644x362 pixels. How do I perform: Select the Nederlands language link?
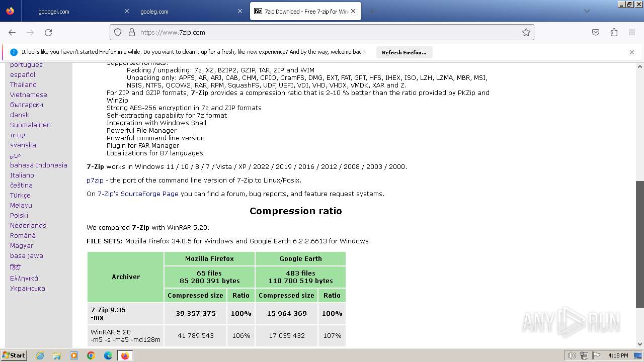click(28, 225)
